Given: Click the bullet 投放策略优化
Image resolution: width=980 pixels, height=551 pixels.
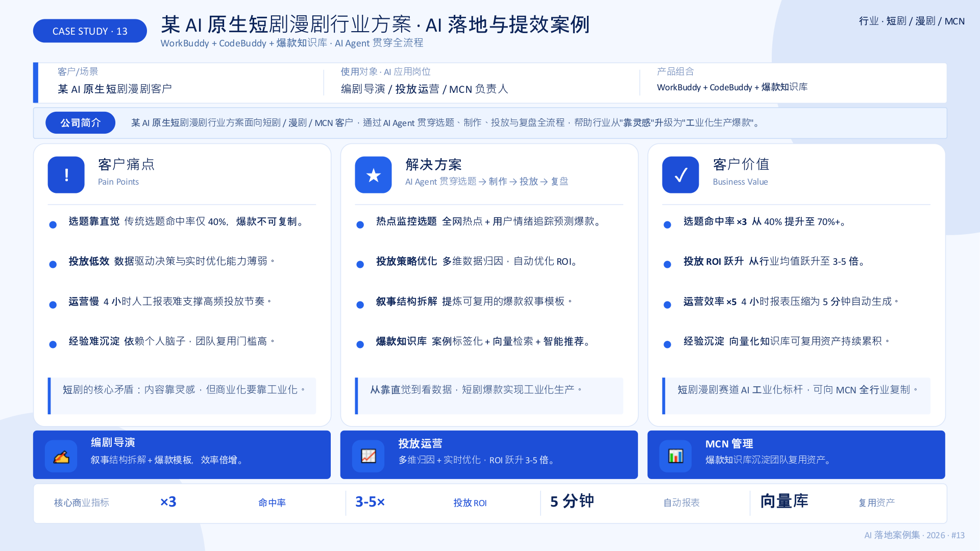Looking at the screenshot, I should pos(477,261).
